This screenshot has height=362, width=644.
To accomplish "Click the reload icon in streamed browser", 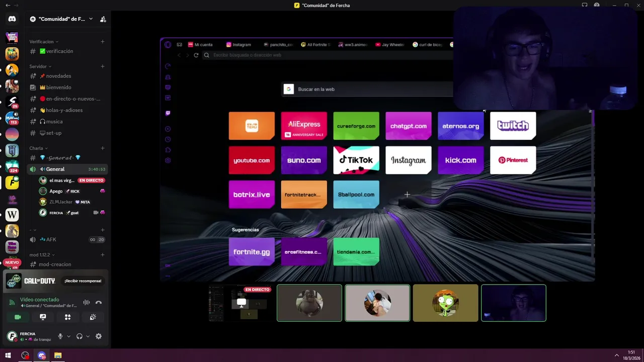I will coord(196,55).
